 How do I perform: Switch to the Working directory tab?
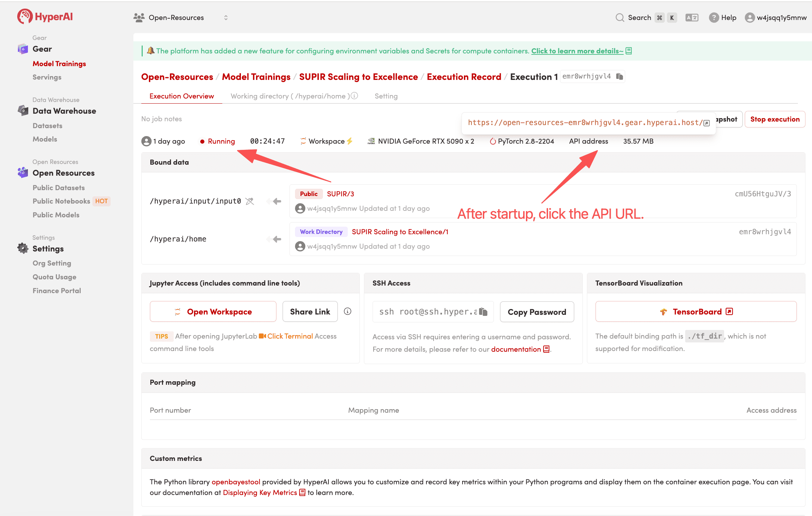(x=290, y=96)
